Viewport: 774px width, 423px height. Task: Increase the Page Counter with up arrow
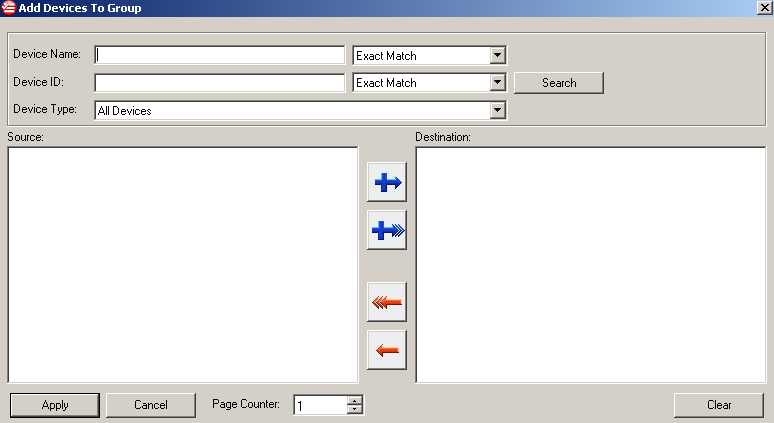pos(354,400)
